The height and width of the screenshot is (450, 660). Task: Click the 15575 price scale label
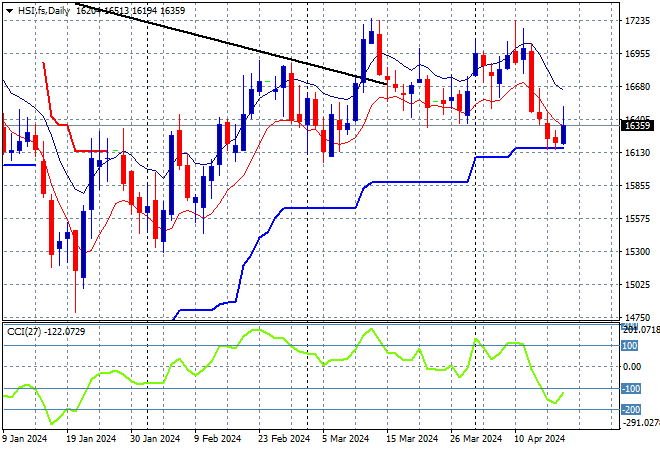[637, 218]
